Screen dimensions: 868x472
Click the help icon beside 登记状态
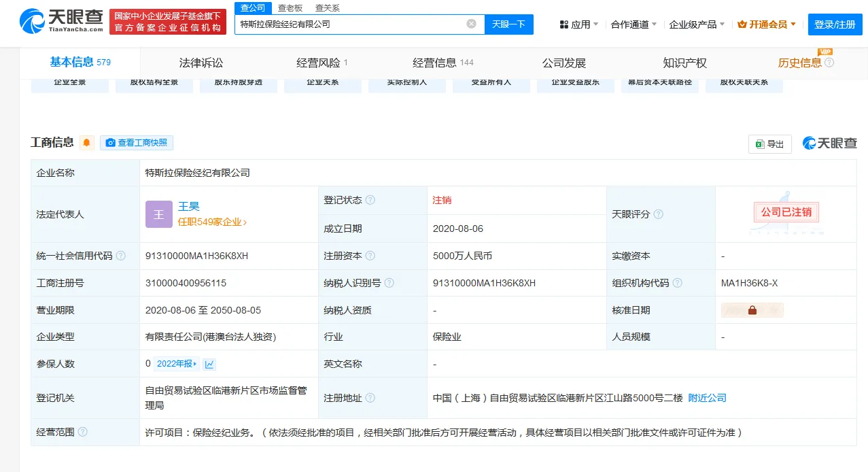[370, 200]
